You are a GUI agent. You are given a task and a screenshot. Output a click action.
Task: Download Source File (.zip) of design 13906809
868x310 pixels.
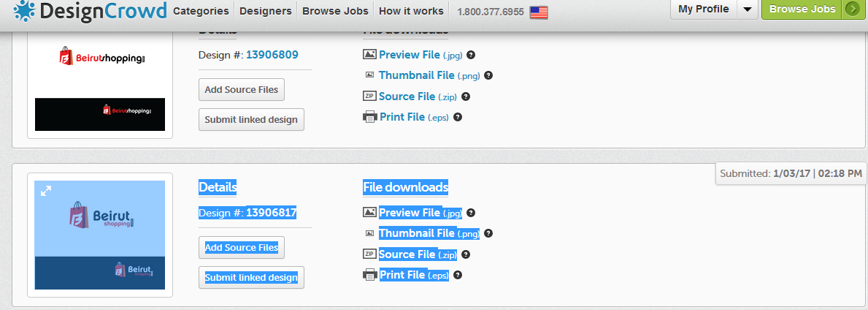pyautogui.click(x=418, y=97)
